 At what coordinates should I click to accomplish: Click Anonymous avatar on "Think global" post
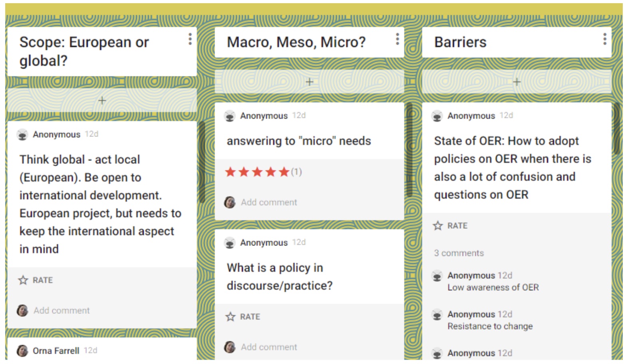click(x=22, y=135)
